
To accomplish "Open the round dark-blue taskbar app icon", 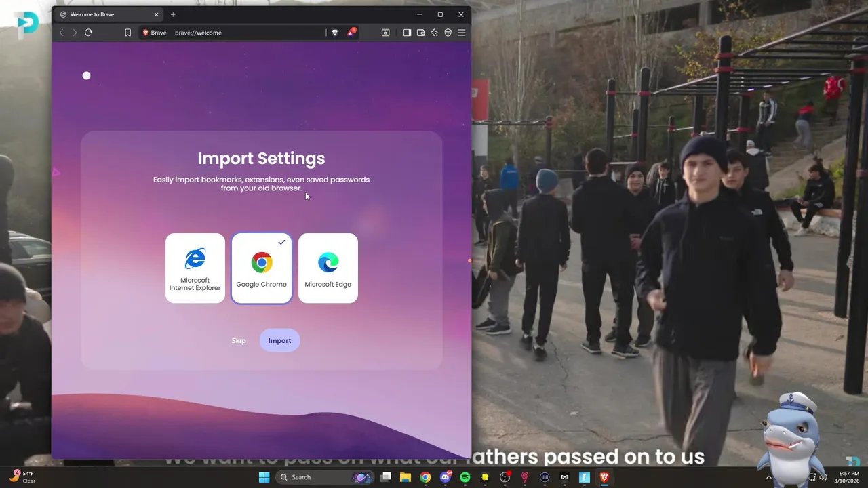I will pyautogui.click(x=545, y=477).
